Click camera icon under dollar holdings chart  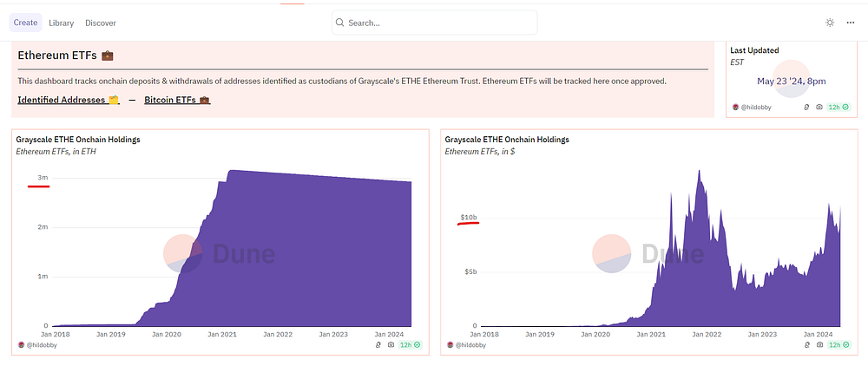coord(819,345)
